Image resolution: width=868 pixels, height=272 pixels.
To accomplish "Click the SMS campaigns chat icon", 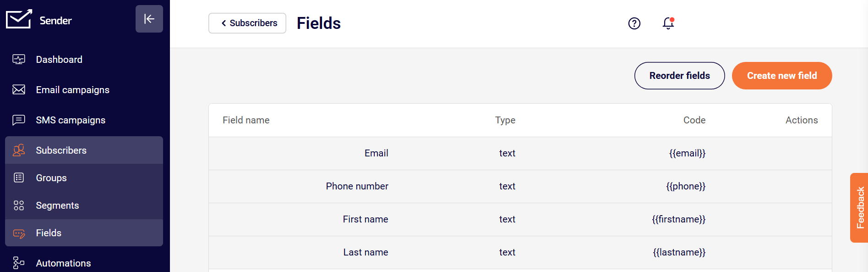I will [19, 120].
